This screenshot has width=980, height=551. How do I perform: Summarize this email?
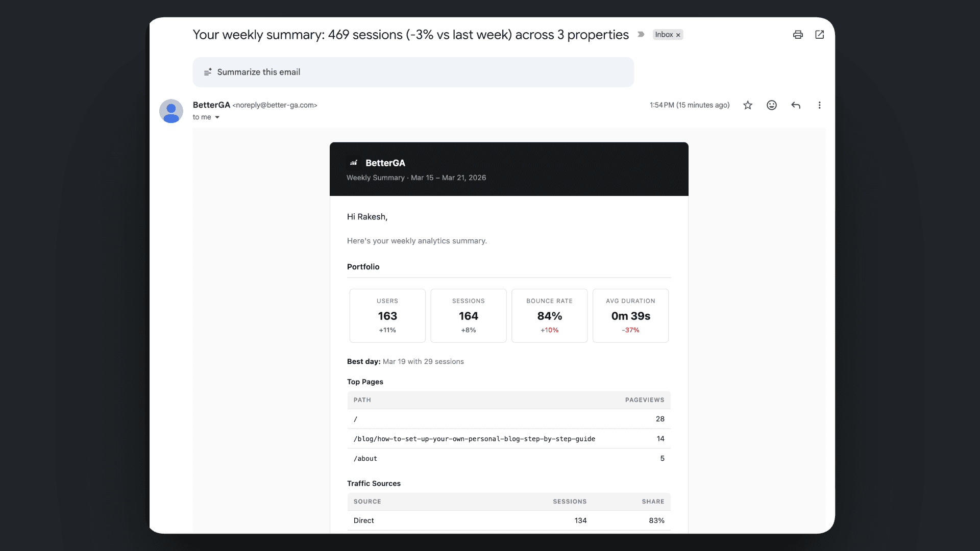tap(413, 72)
